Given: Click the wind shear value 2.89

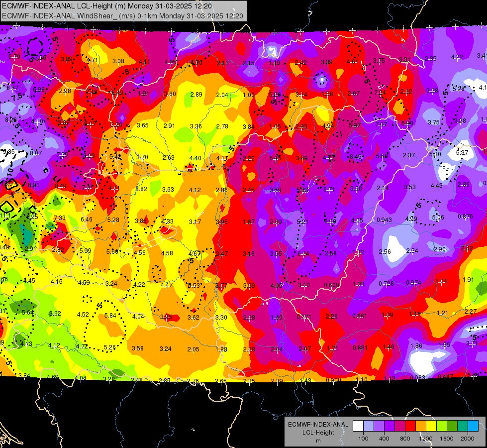Looking at the screenshot, I should (x=196, y=94).
